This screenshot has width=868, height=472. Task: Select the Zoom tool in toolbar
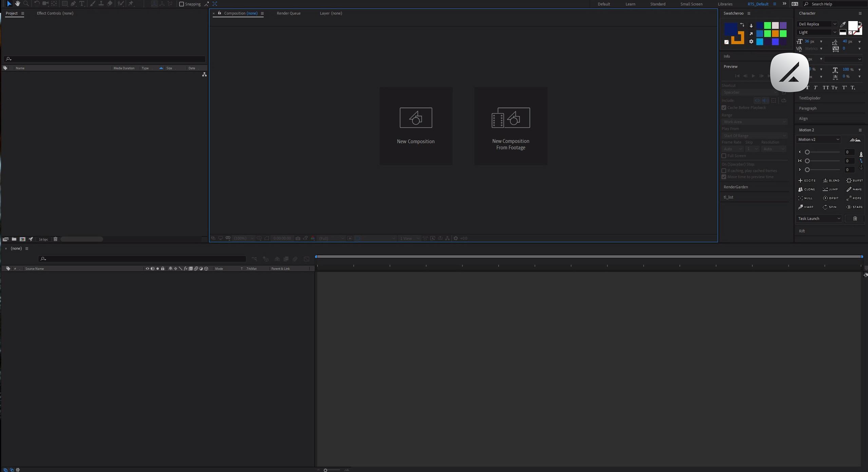tap(26, 4)
